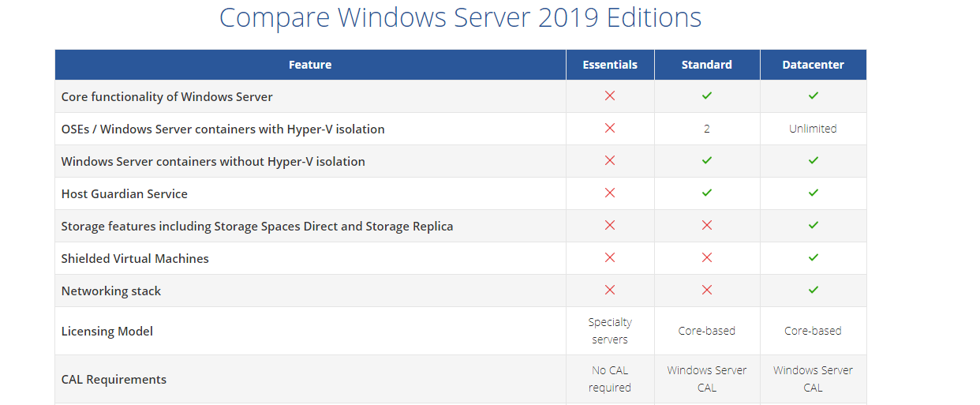Click Essentials red X for Networking stack

(610, 290)
